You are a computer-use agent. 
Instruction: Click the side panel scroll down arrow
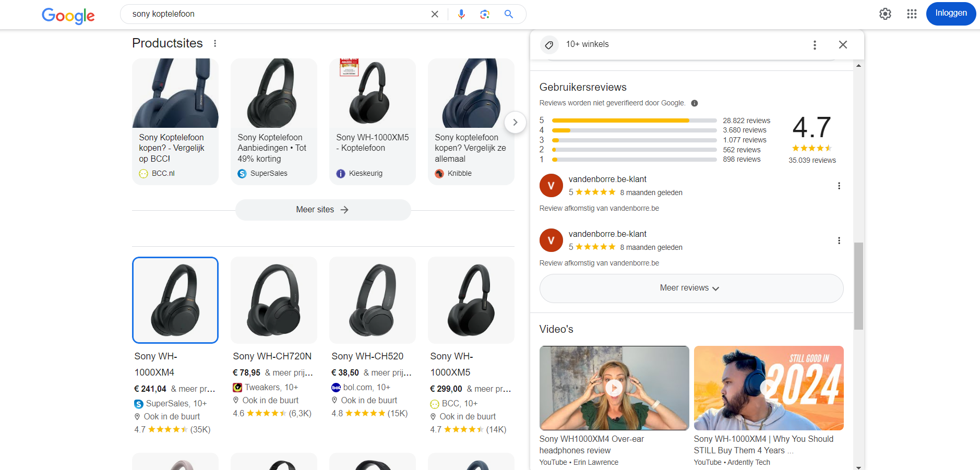click(858, 467)
